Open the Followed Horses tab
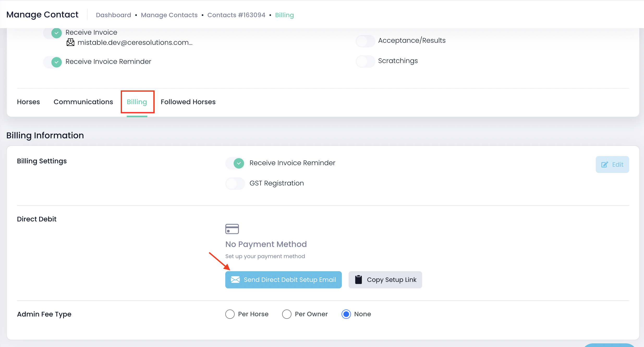 (x=188, y=102)
